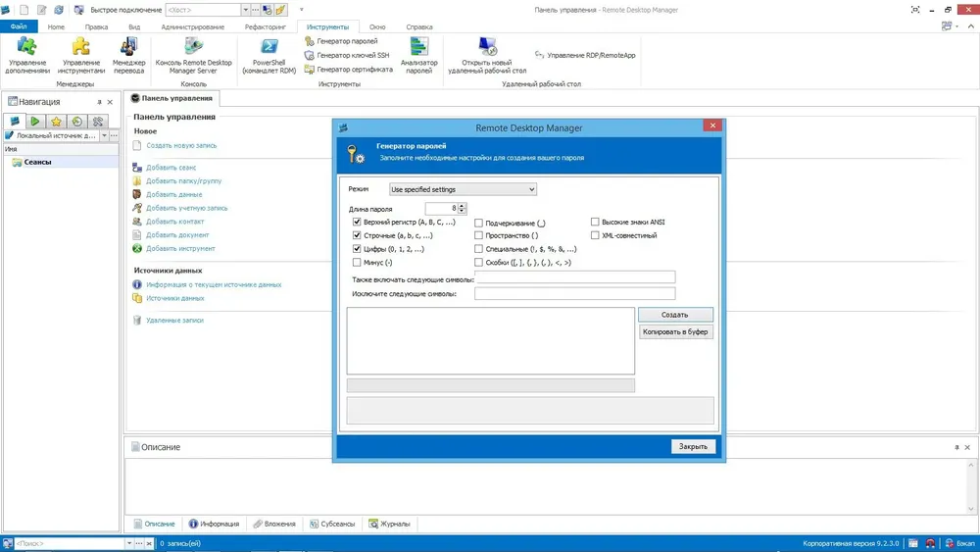Collapse ribbon with top-right chevron
The image size is (980, 552).
click(x=970, y=26)
